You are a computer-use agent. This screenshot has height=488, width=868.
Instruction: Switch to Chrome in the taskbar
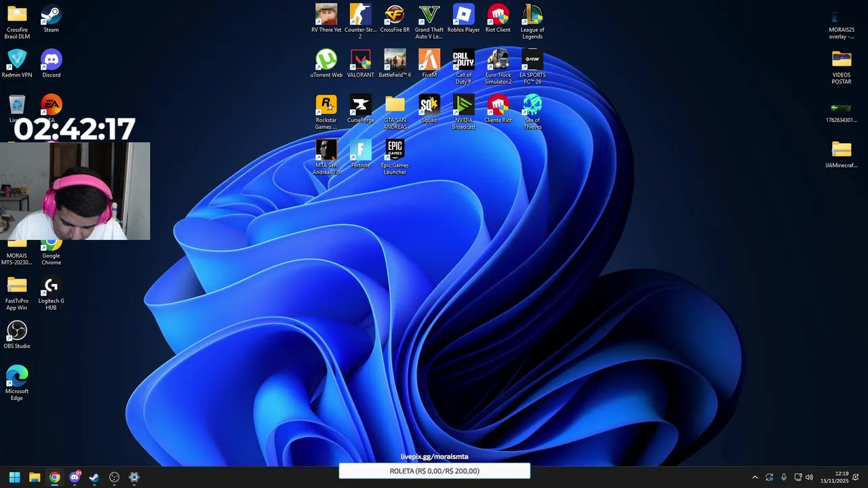pyautogui.click(x=54, y=477)
